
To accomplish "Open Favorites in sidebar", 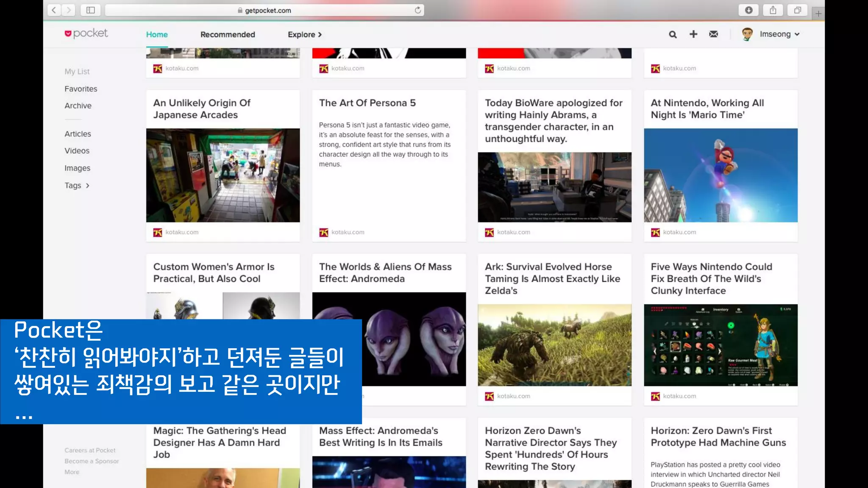I will (x=81, y=89).
